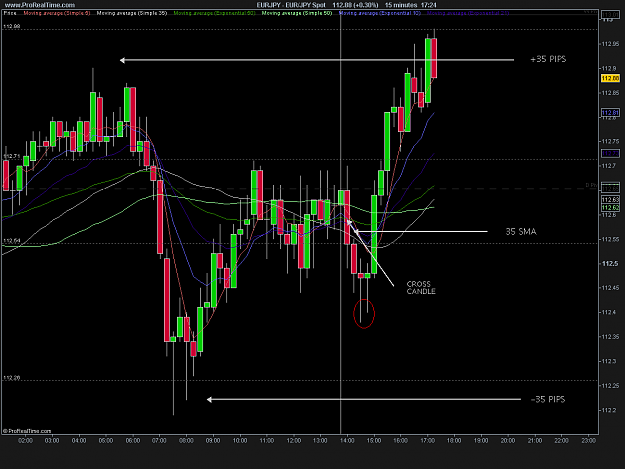Select the Price legend label
The height and width of the screenshot is (469, 625).
(x=10, y=13)
